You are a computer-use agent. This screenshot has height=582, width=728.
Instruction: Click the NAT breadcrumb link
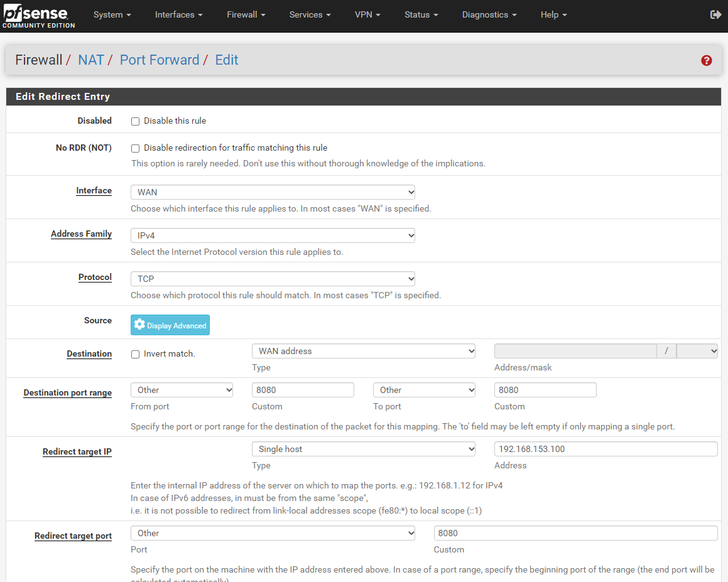coord(91,60)
